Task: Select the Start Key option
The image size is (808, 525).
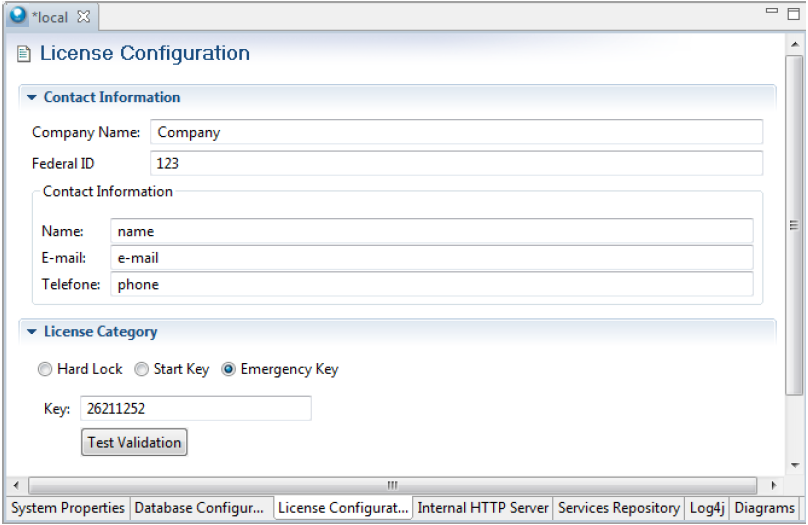Action: tap(141, 370)
